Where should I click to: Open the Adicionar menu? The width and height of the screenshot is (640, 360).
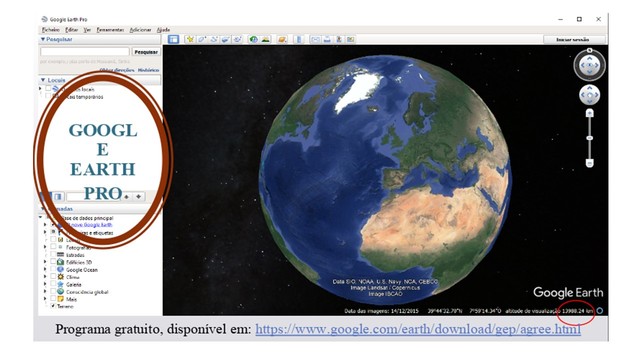140,30
